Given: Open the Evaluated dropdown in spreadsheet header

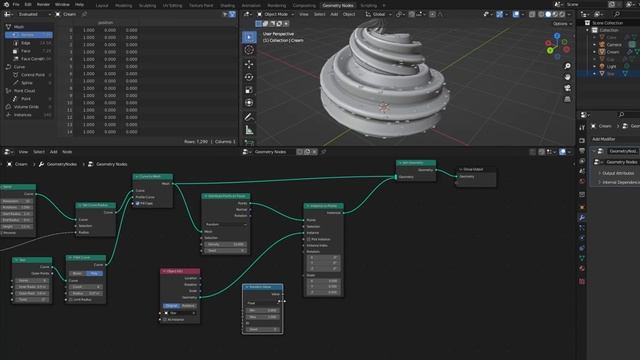Looking at the screenshot, I should (x=28, y=14).
